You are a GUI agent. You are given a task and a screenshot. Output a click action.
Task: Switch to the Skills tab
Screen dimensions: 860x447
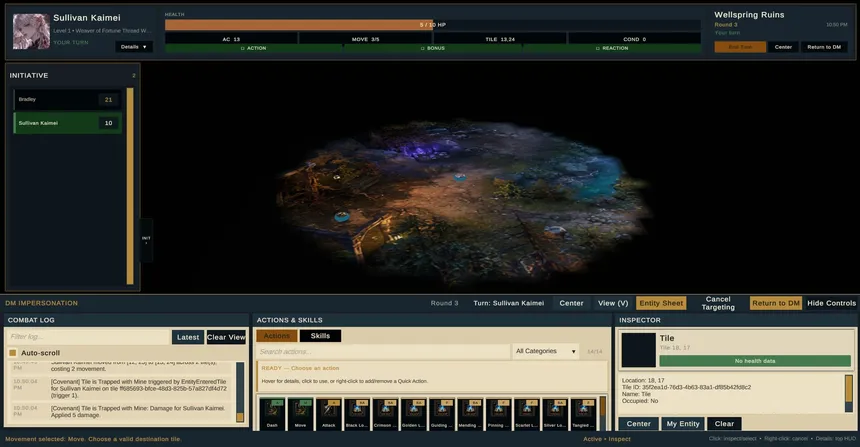coord(320,336)
